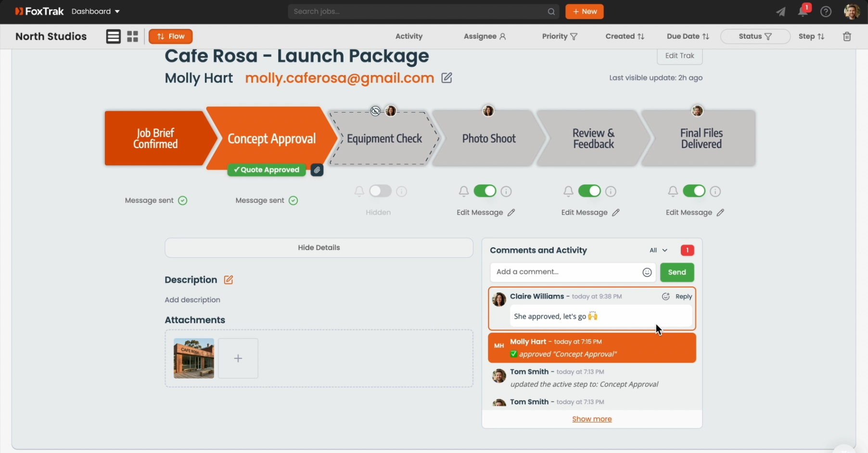Open the Dashboard dropdown menu

96,12
